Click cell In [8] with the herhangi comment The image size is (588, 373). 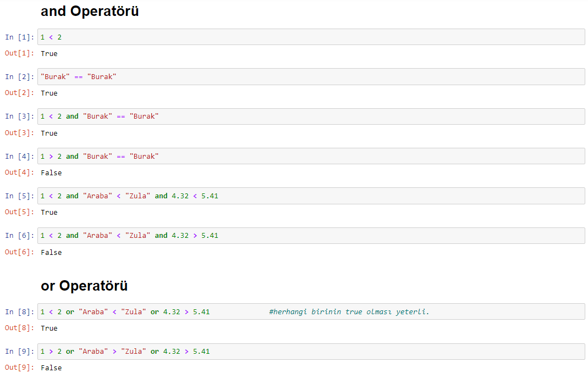pyautogui.click(x=311, y=311)
